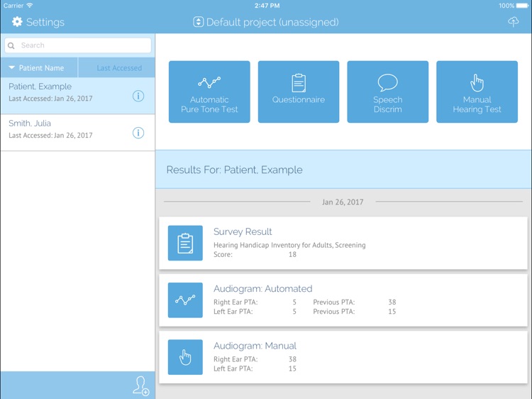Click Hearing Handicap Inventory for Adults text
The height and width of the screenshot is (399, 532).
click(x=289, y=245)
